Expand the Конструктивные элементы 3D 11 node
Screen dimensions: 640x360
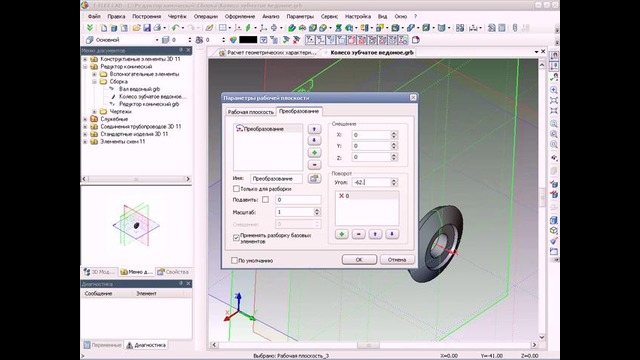[x=85, y=59]
